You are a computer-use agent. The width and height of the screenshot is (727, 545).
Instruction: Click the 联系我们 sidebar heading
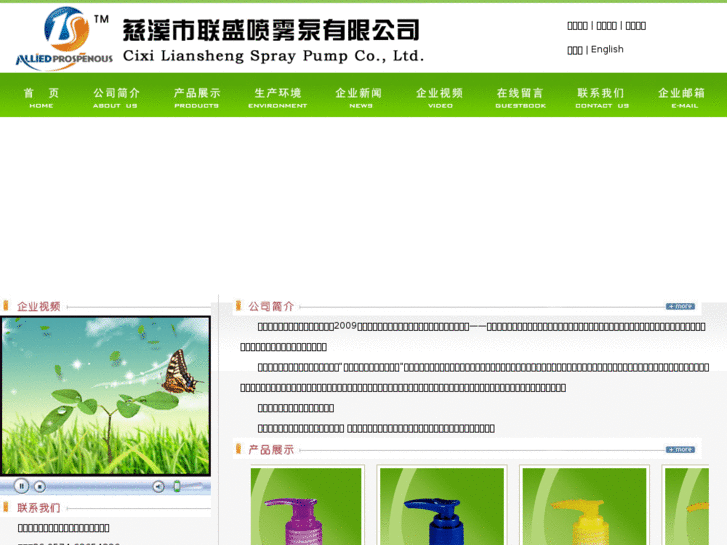[x=39, y=508]
